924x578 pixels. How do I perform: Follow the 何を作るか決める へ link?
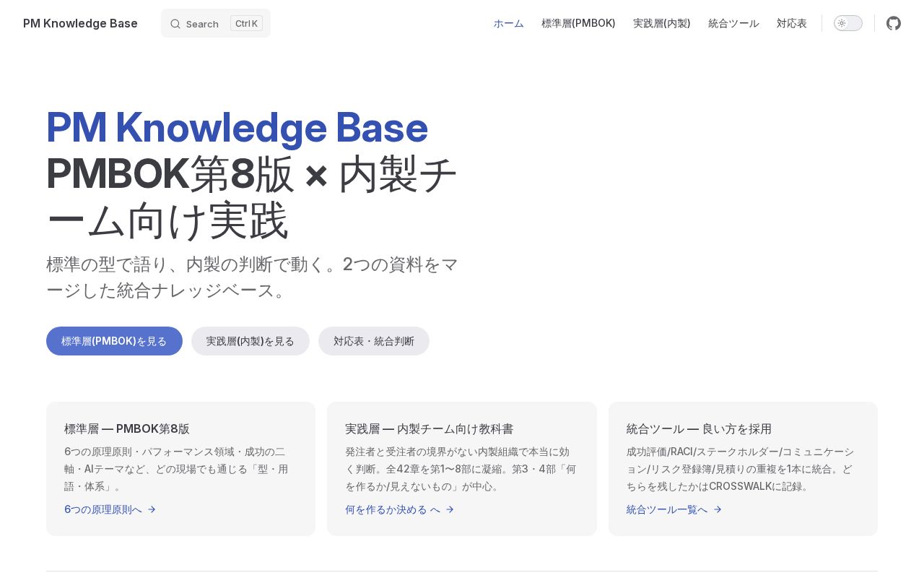[x=400, y=509]
